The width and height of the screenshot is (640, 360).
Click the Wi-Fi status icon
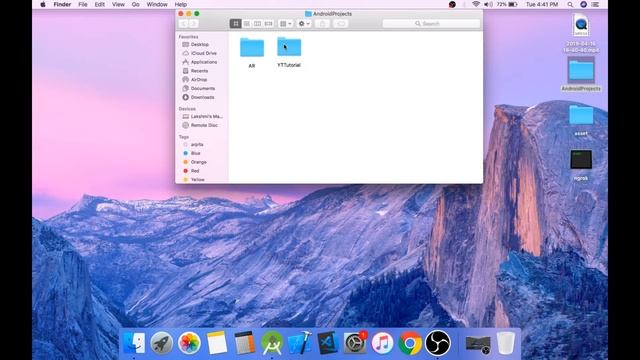pyautogui.click(x=476, y=4)
